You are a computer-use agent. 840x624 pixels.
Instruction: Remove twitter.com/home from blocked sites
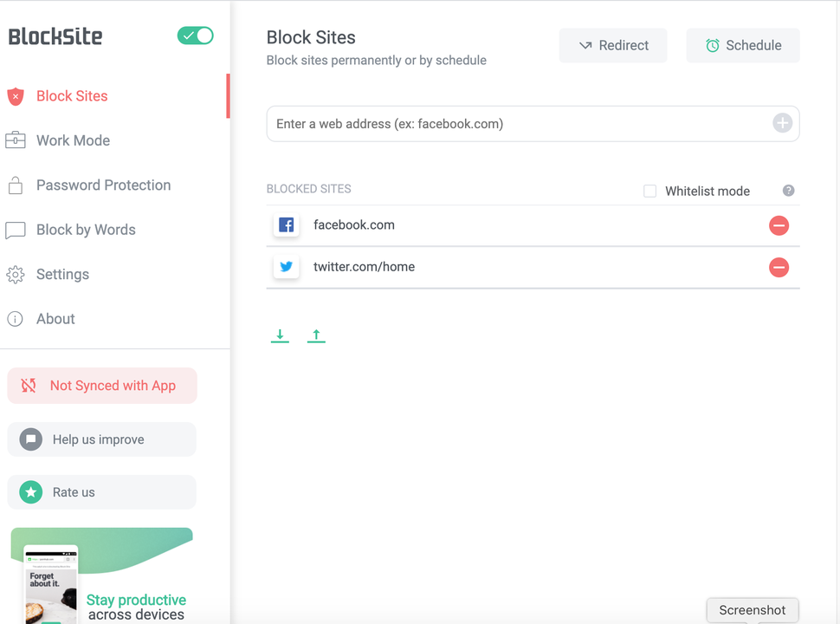click(x=779, y=267)
